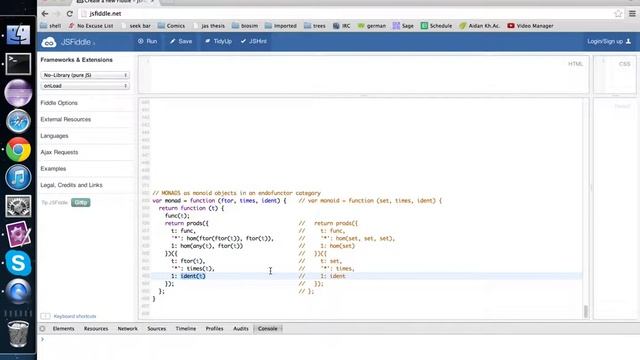Click into the HTML editor panel
640x360 pixels.
(363, 75)
